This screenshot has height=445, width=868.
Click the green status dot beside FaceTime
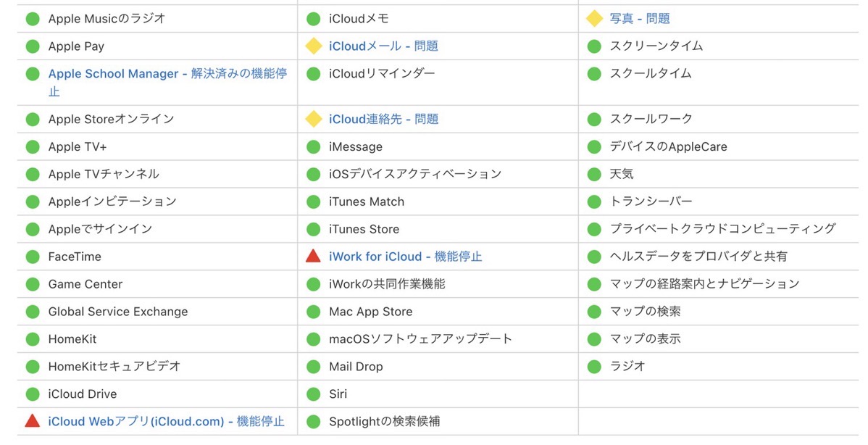tap(33, 257)
